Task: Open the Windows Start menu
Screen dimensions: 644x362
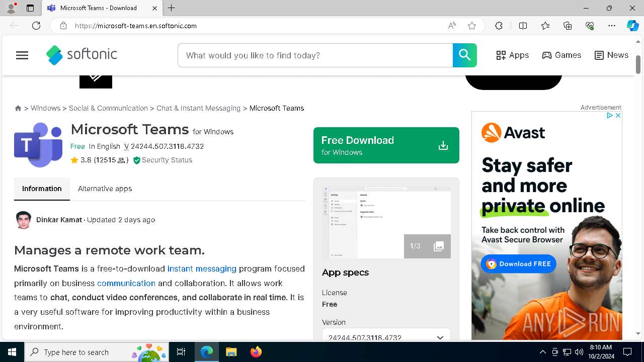Action: pos(12,352)
